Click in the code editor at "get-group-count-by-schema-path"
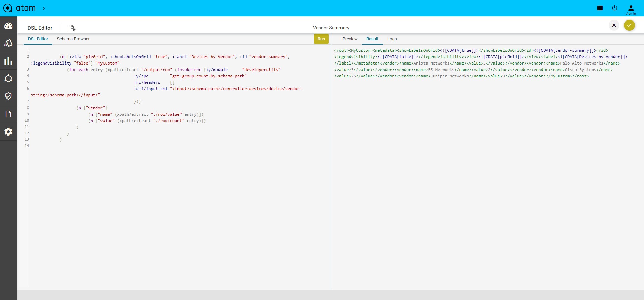 [x=208, y=76]
